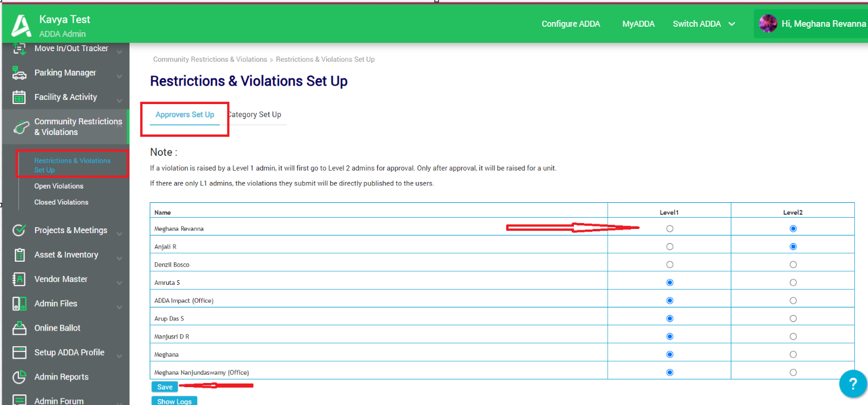Click the Setup ADDA Profile icon

tap(20, 352)
